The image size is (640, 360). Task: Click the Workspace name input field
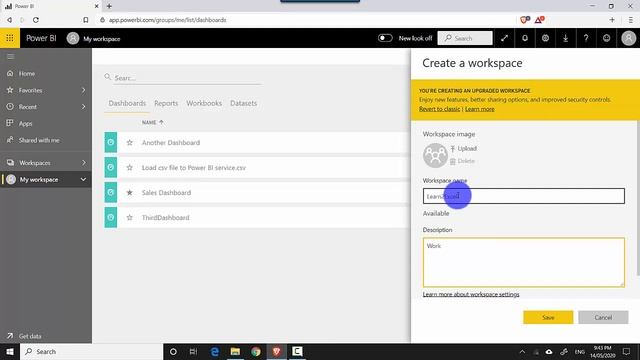(x=524, y=196)
